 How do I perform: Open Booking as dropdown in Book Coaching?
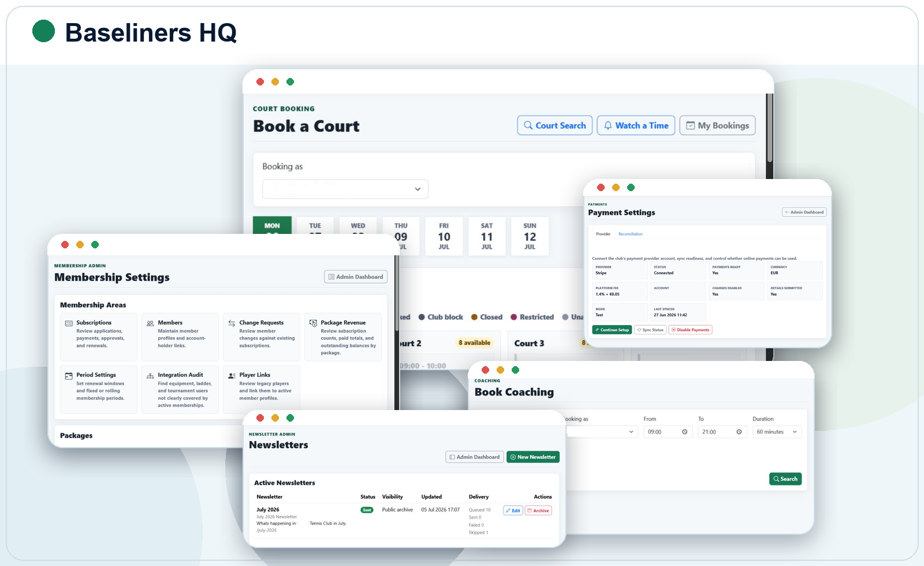pyautogui.click(x=601, y=432)
